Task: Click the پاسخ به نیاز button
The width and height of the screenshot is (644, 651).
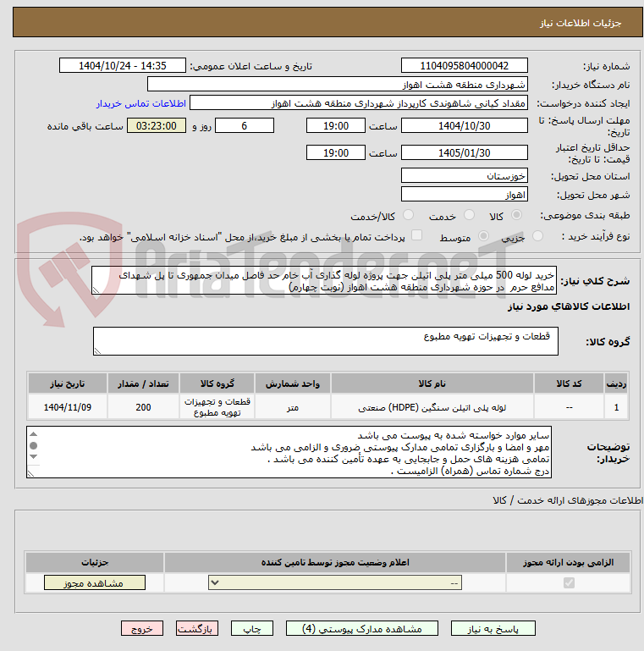Action: pos(493,629)
